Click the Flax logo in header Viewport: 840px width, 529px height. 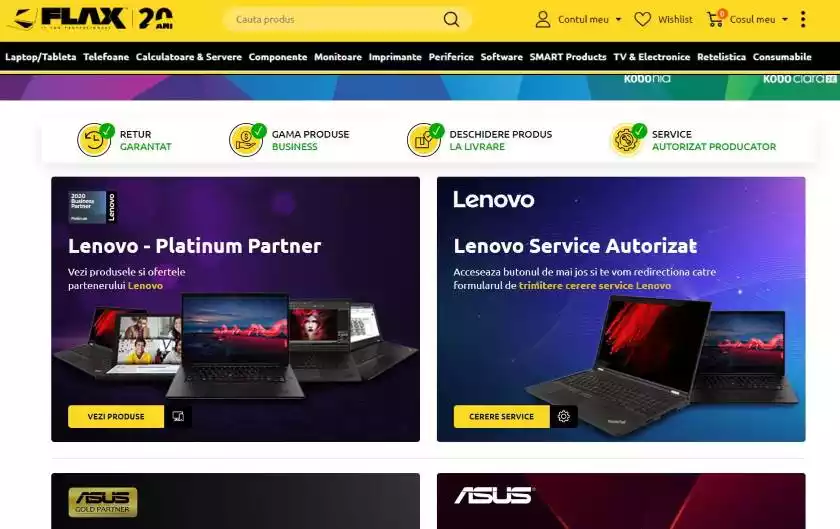93,19
